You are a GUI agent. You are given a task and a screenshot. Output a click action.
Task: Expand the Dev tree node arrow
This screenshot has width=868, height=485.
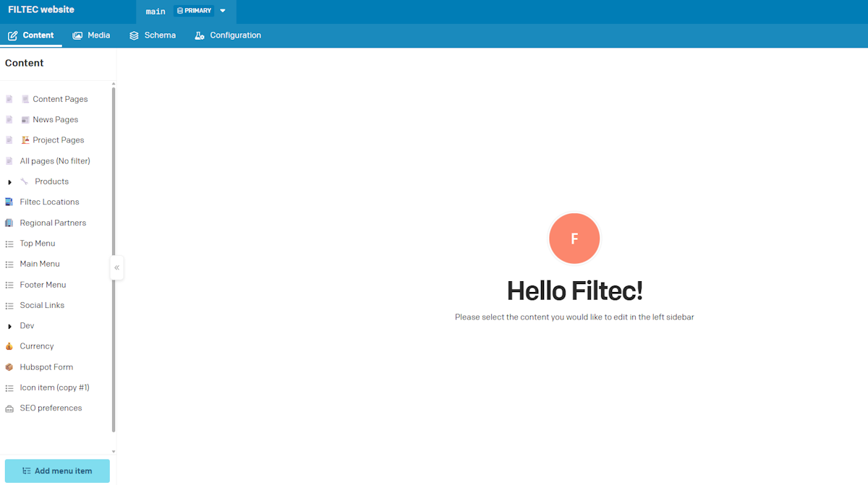click(x=9, y=326)
